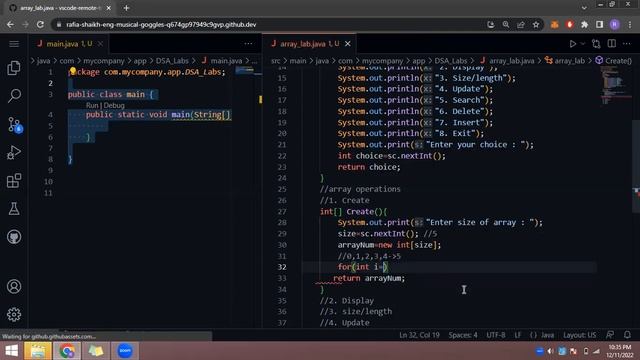Open File Explorer from the taskbar

tap(38, 351)
